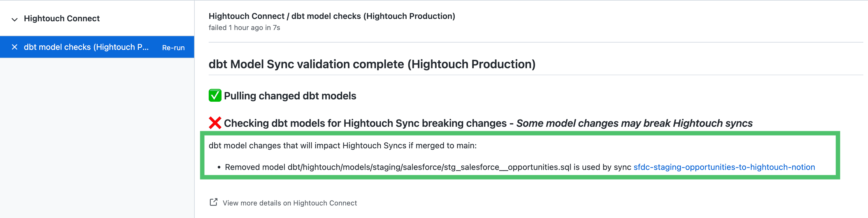This screenshot has height=218, width=868.
Task: Click the failed 1 hour ago status text
Action: tap(244, 28)
